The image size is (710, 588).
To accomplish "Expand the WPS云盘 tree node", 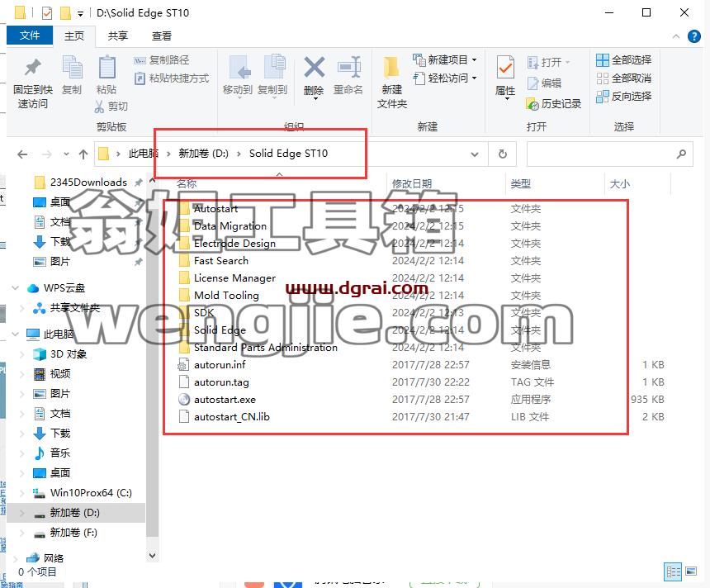I will coord(16,288).
